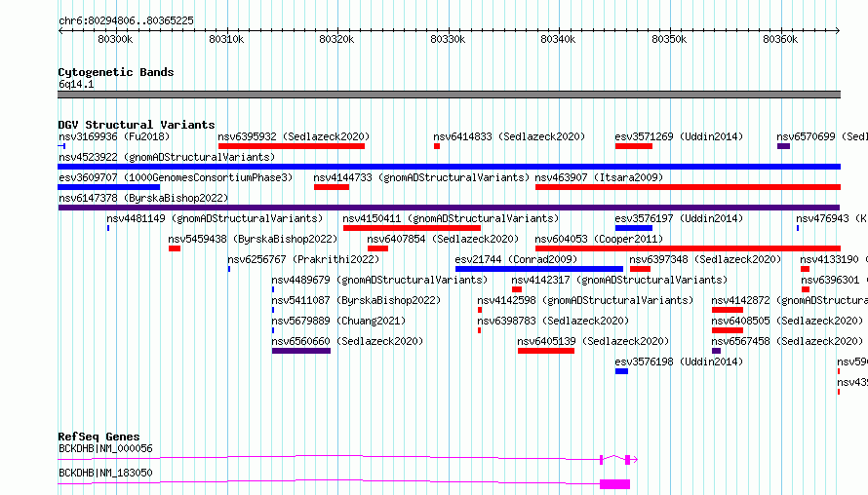This screenshot has width=868, height=495.
Task: Click nsv6397348 (Sedlazeck2020) label
Action: point(705,259)
